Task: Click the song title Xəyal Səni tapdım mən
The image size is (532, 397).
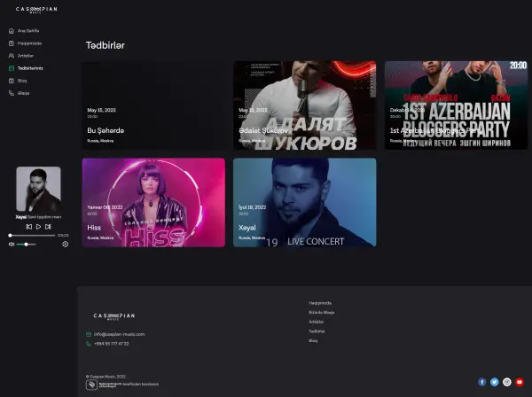Action: tap(38, 217)
